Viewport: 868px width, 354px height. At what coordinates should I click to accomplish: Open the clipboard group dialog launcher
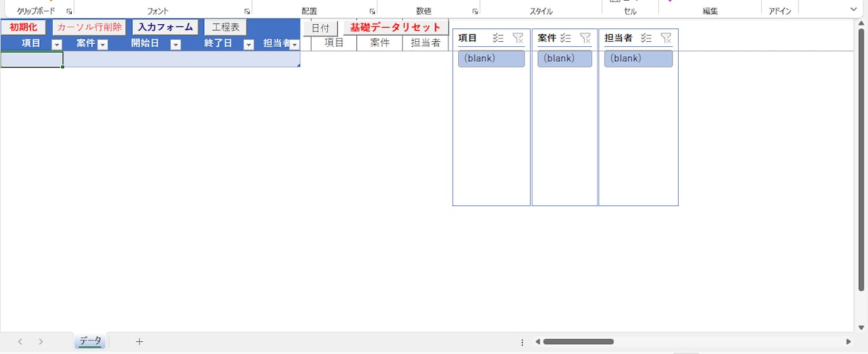pos(69,11)
